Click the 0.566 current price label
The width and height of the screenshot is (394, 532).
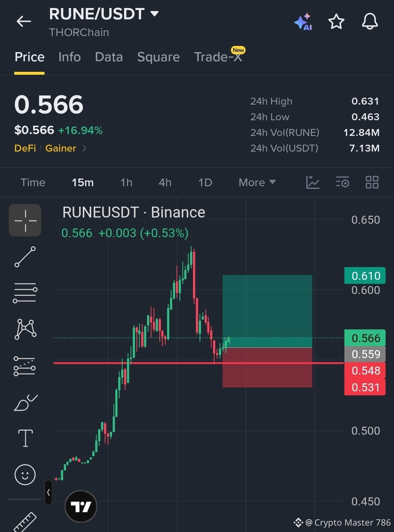(365, 338)
